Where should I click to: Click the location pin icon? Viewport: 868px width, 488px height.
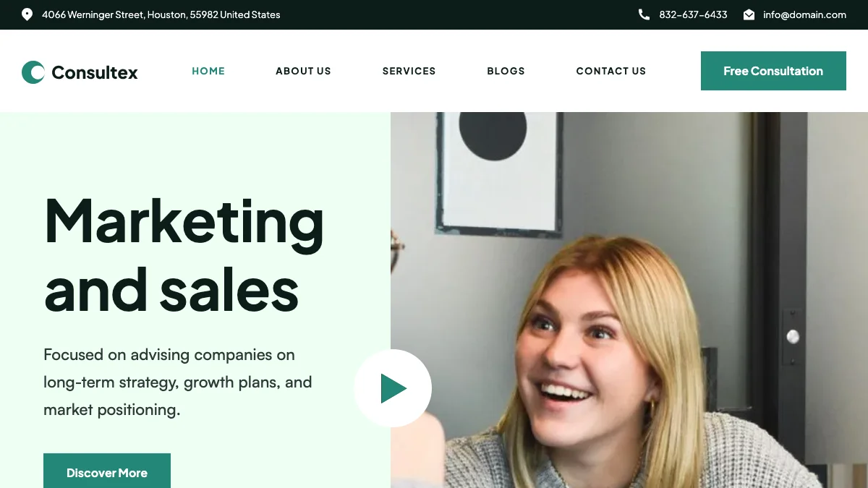click(27, 14)
